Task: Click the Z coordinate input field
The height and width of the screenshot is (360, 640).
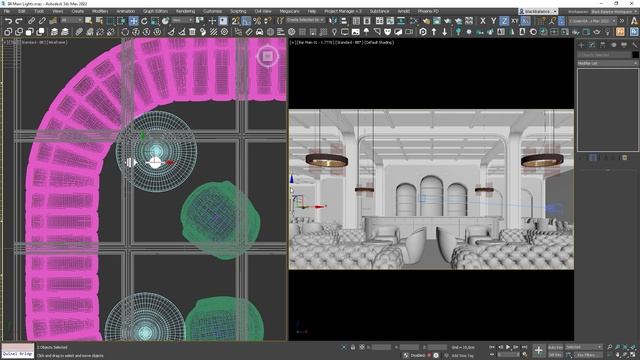Action: click(x=437, y=347)
